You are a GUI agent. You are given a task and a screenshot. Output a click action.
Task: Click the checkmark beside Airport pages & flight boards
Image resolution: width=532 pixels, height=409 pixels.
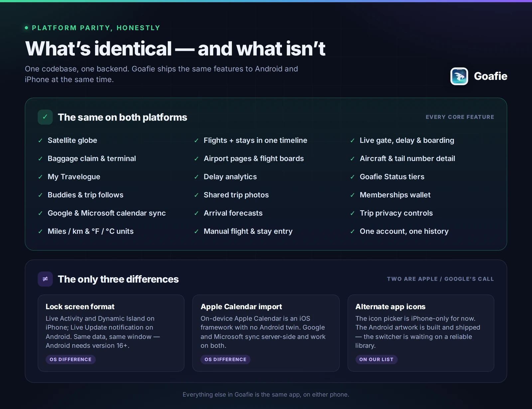coord(197,159)
